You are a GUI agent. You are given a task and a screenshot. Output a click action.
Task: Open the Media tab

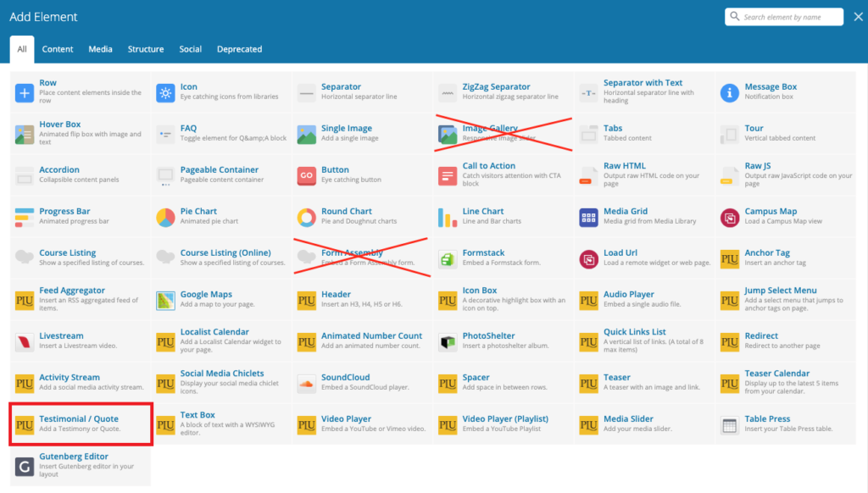100,49
